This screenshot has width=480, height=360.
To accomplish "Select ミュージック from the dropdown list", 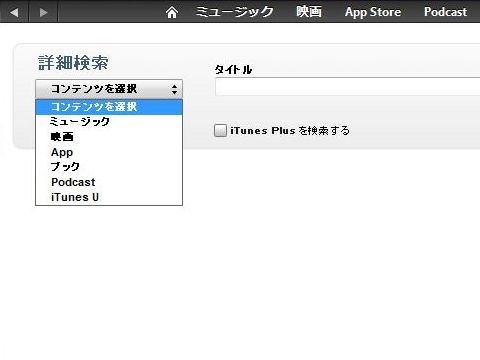I will click(109, 122).
